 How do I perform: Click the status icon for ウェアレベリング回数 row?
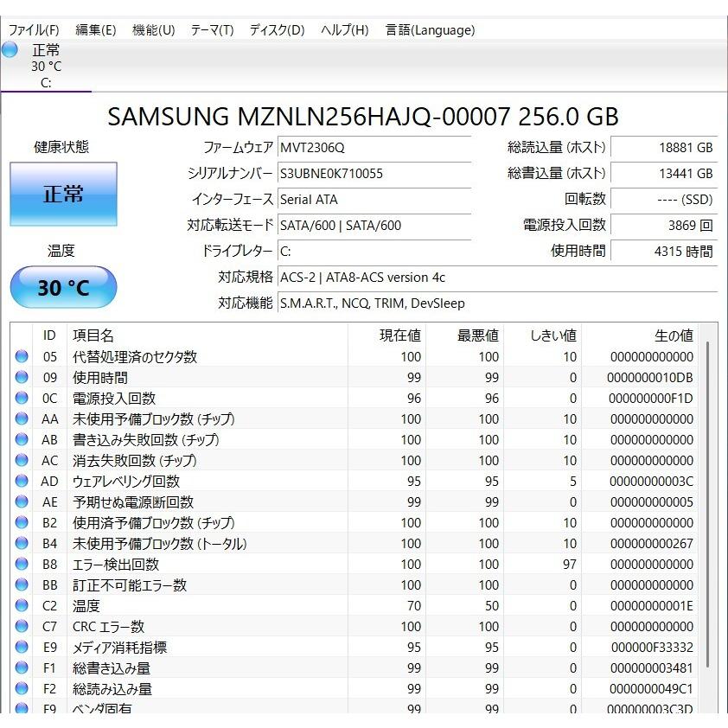22,482
